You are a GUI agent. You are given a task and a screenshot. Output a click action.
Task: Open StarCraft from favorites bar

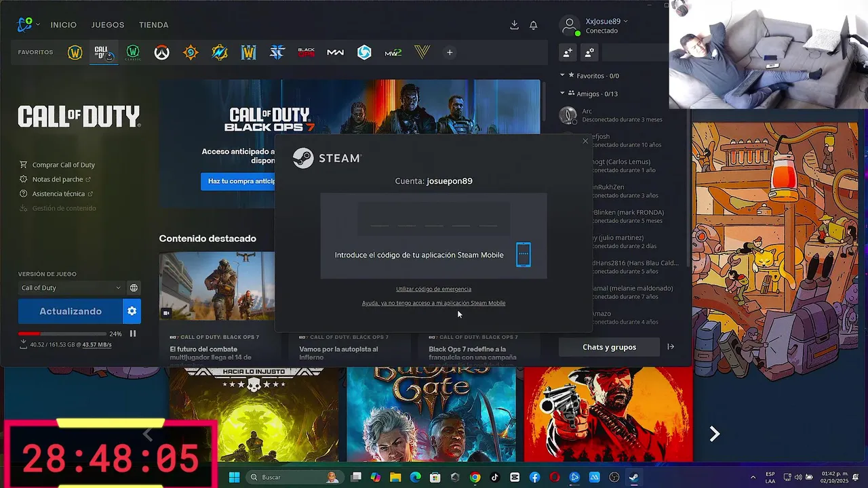click(x=277, y=52)
